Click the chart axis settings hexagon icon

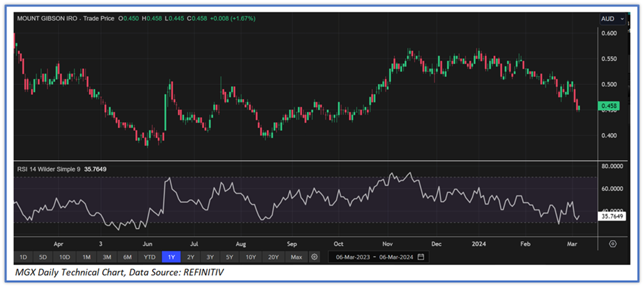click(x=613, y=244)
